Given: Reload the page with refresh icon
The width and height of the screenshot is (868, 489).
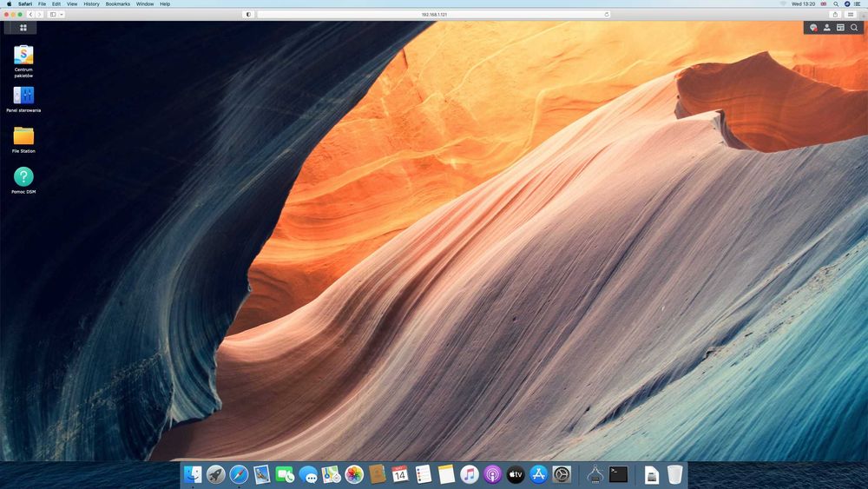Looking at the screenshot, I should tap(607, 15).
